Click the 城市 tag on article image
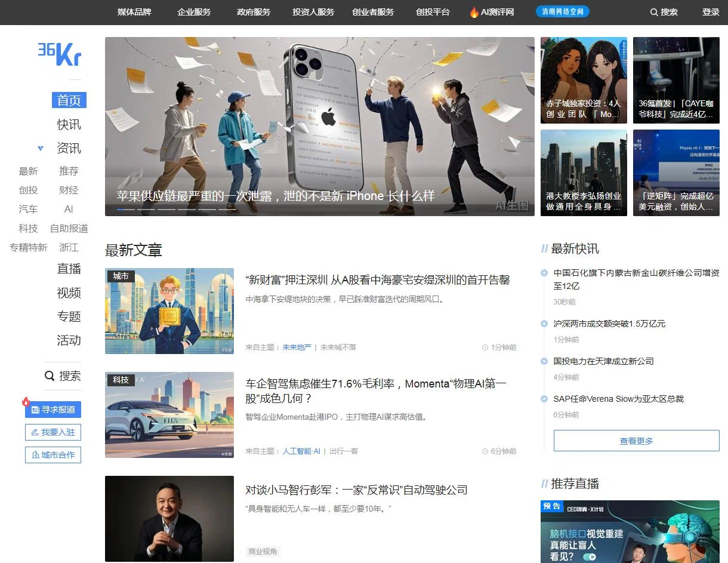The width and height of the screenshot is (728, 563). 121,276
